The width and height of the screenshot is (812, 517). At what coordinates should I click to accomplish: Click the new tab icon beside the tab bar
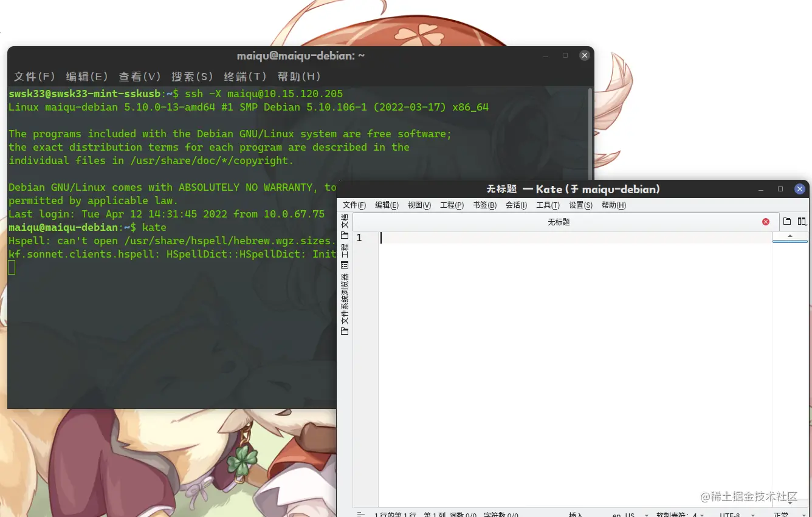787,222
